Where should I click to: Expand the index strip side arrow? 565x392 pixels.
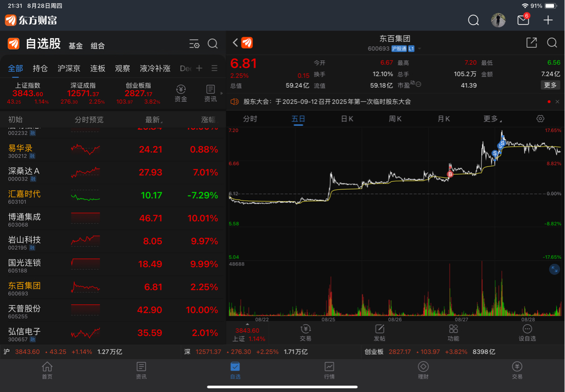tap(222, 93)
